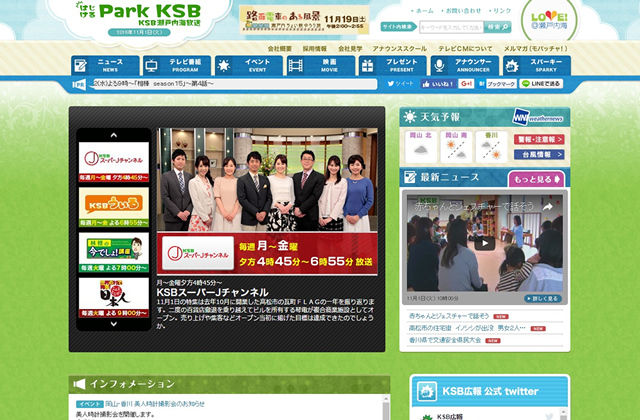The height and width of the screenshot is (420, 640).
Task: Open the テレビCMについて link
Action: pos(465,49)
